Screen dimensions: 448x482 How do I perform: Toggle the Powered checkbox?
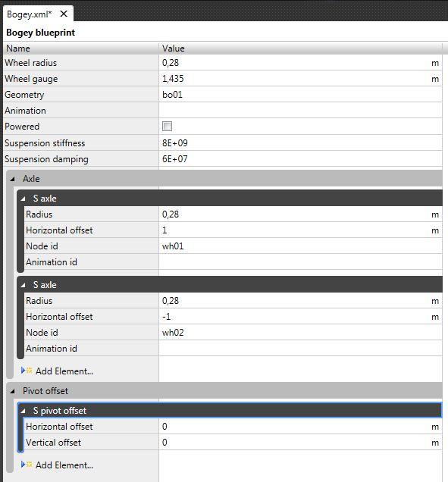click(x=167, y=127)
